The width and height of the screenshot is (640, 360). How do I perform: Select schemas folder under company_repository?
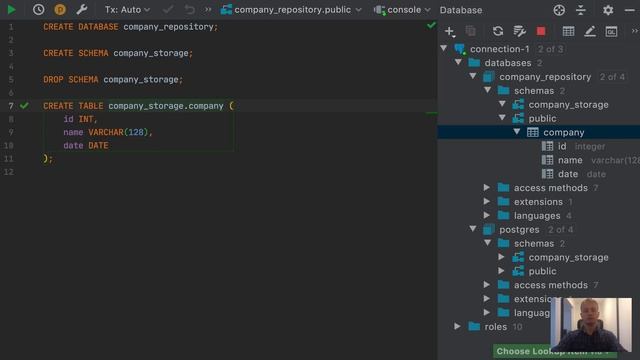point(534,91)
